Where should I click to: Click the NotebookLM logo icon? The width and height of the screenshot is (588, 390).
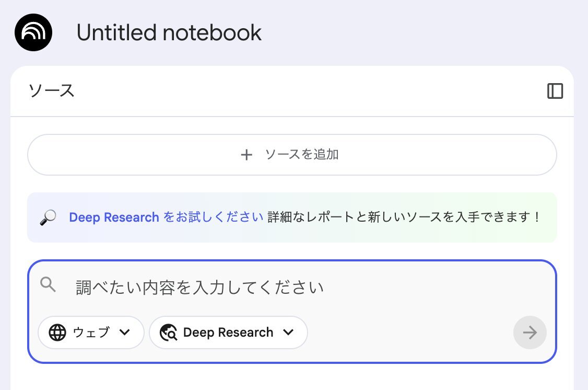click(x=33, y=32)
